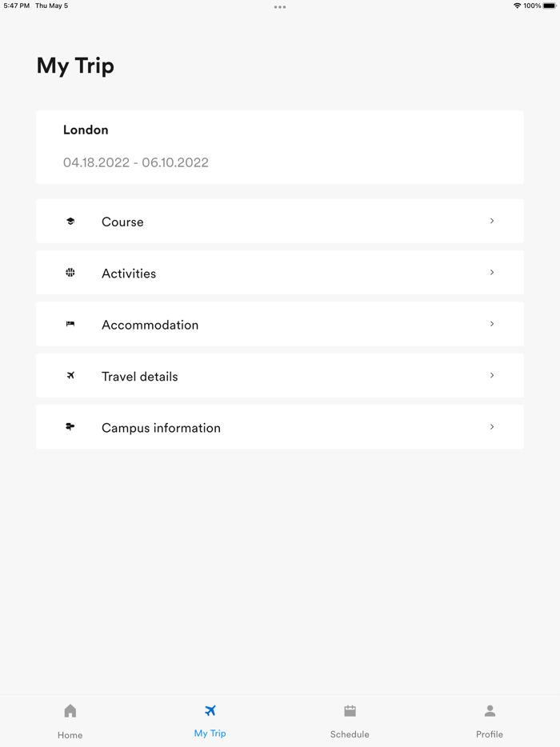This screenshot has width=560, height=747.
Task: Tap the trip dates under London
Action: 136,162
